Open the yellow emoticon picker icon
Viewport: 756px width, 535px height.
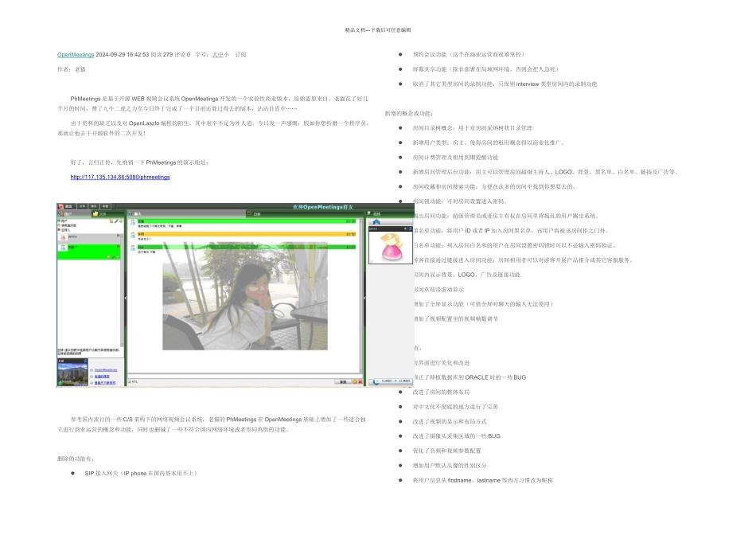(x=355, y=381)
